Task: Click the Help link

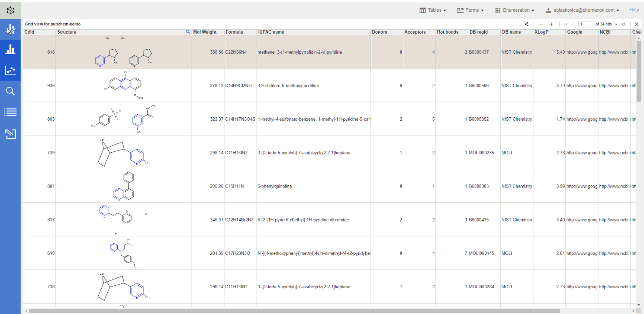Action: (634, 10)
